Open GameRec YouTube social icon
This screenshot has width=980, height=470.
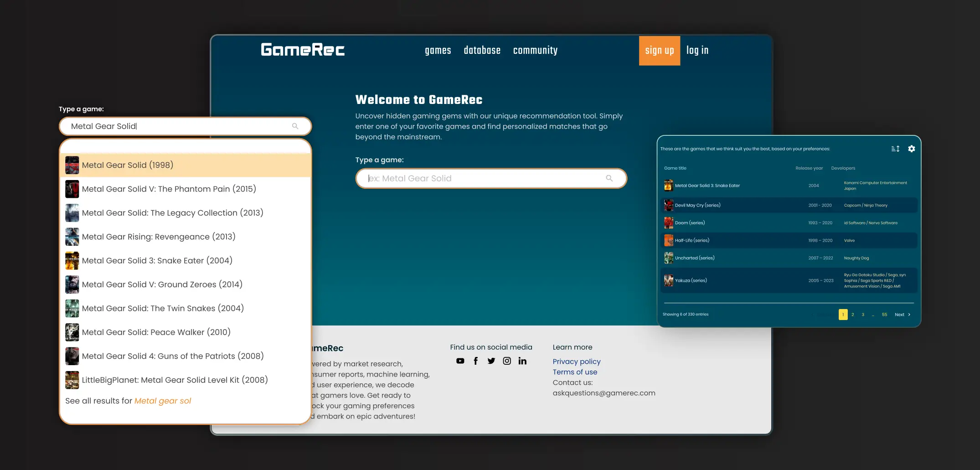point(460,361)
